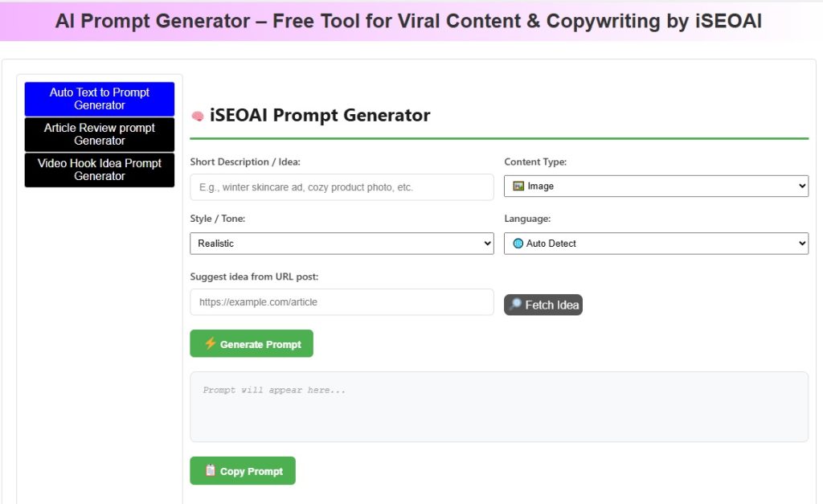Click the Generate Prompt button
The height and width of the screenshot is (504, 823).
tap(252, 343)
